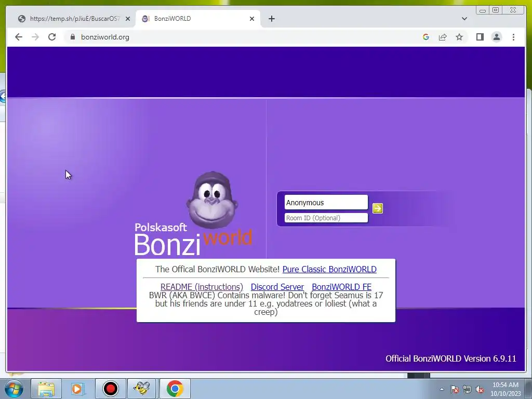Close the BonziWORLD tab

252,19
